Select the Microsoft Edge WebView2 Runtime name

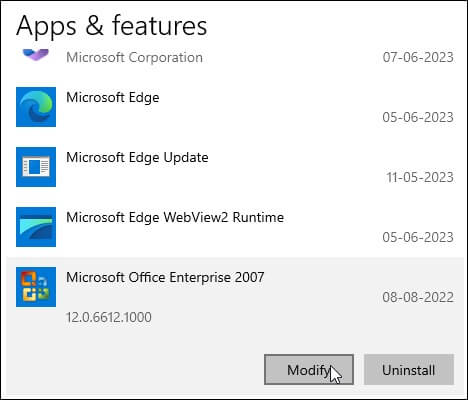[175, 218]
